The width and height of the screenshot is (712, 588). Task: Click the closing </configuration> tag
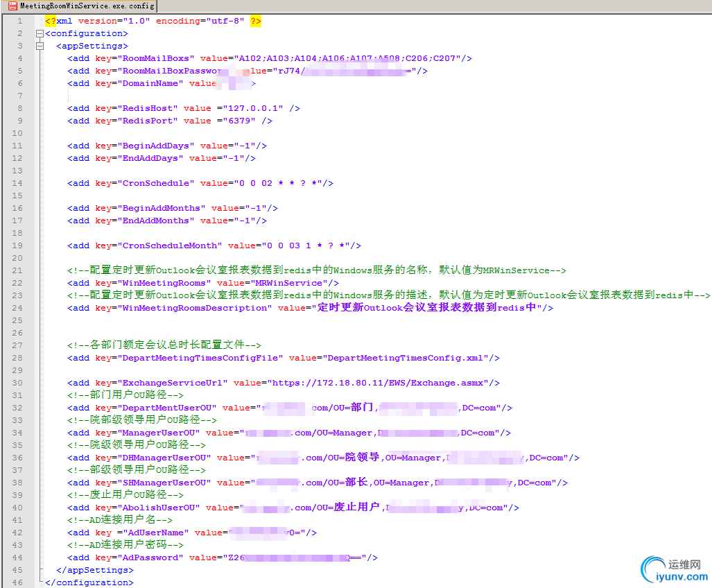89,582
